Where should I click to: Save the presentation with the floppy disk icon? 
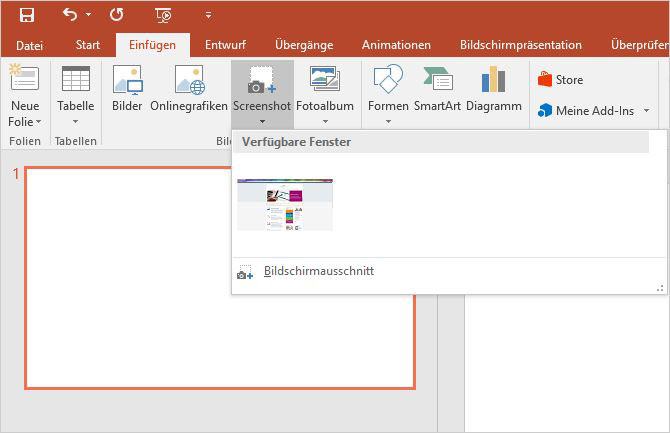(26, 15)
